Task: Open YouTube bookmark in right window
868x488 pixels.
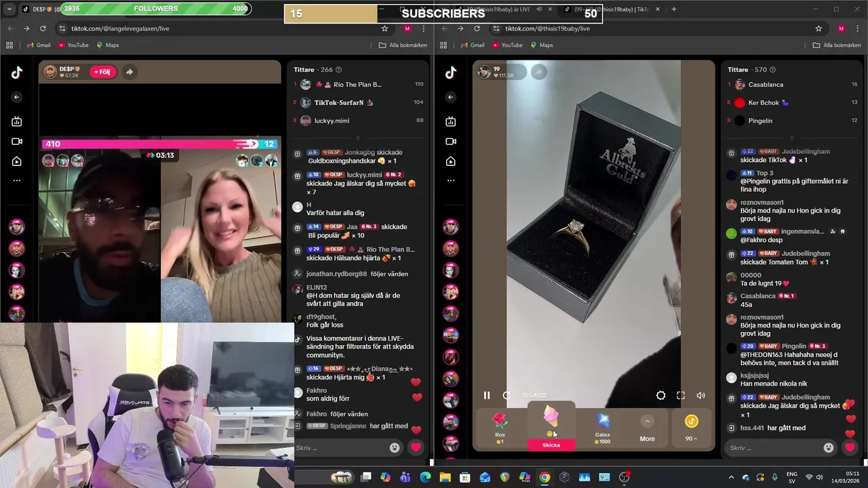Action: point(507,45)
